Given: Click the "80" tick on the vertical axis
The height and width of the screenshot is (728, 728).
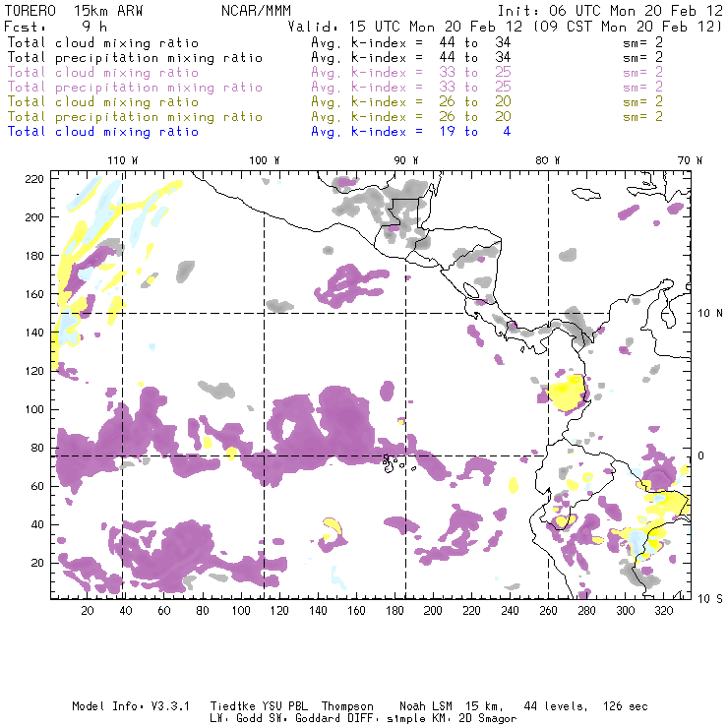Looking at the screenshot, I should 38,448.
